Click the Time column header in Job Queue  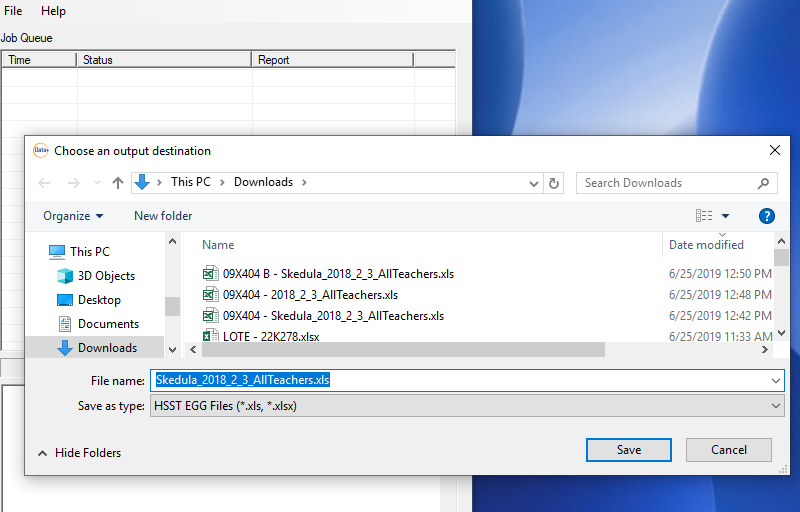[39, 60]
